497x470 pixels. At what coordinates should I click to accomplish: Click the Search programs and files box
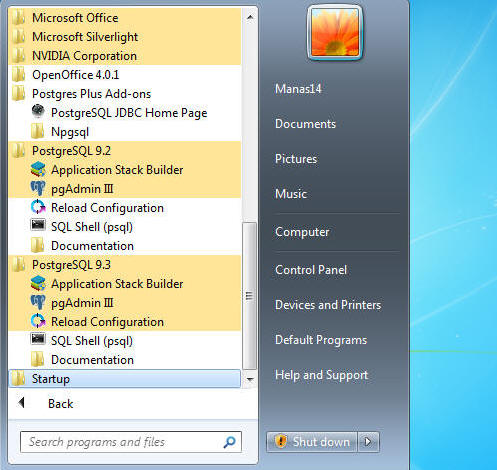(x=122, y=442)
